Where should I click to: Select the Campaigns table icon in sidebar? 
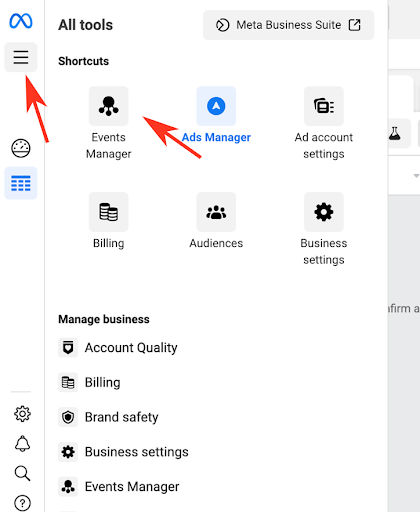pos(21,183)
